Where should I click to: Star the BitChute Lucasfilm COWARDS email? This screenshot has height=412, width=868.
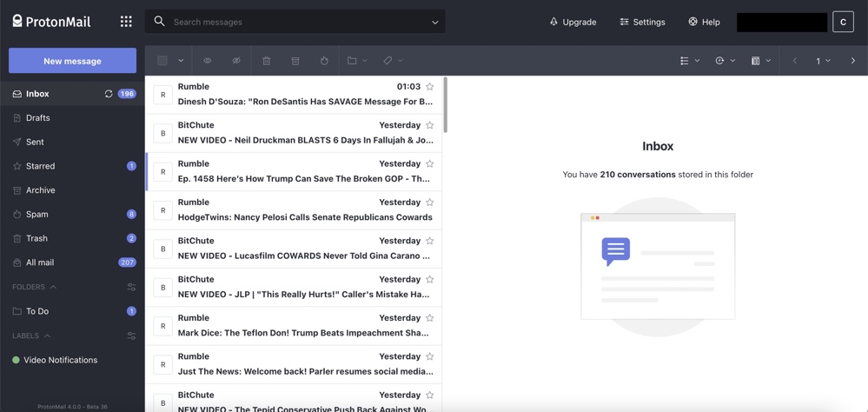tap(429, 241)
